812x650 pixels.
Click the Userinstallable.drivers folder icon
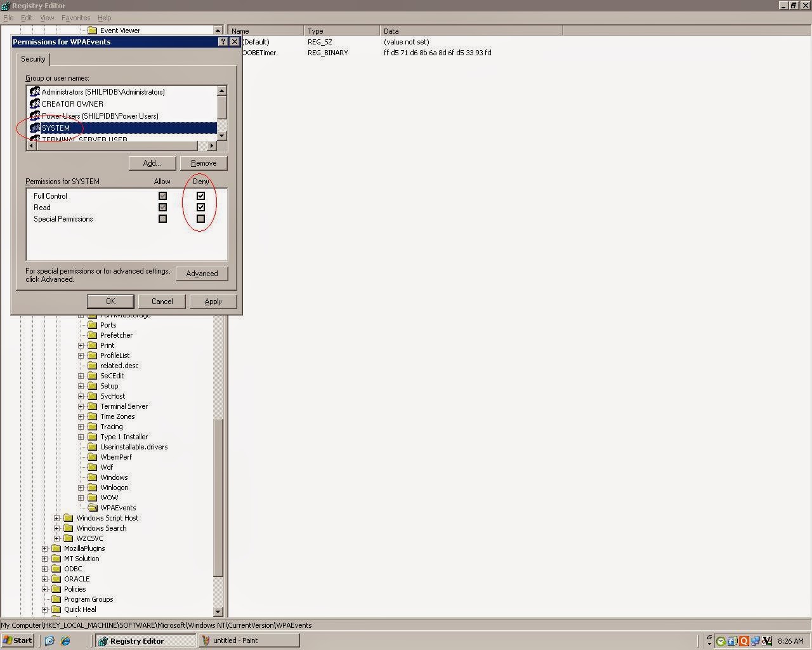click(92, 447)
